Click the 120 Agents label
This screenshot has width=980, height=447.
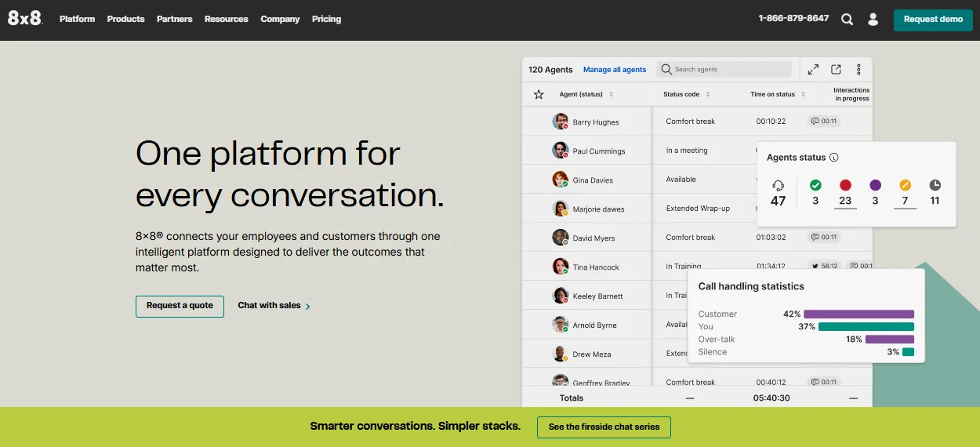(x=550, y=70)
